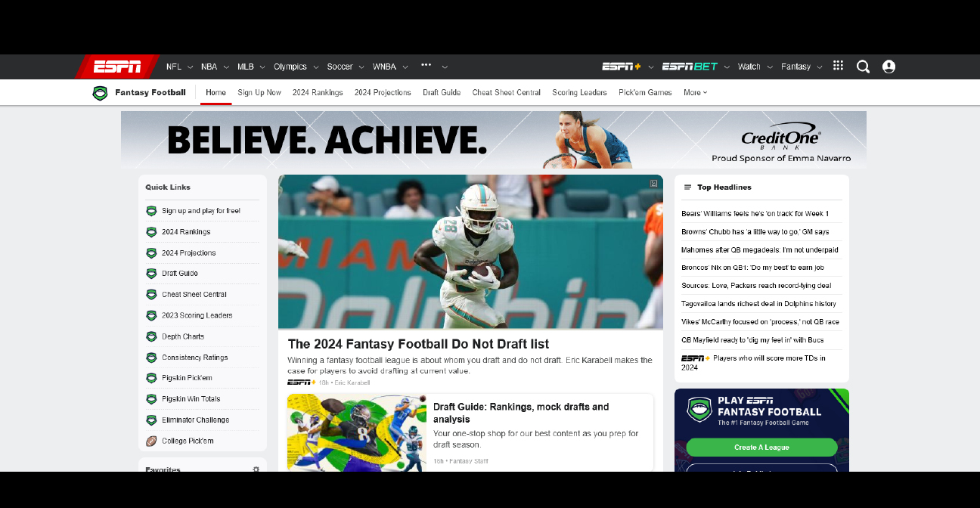Open the grid apps menu icon
The height and width of the screenshot is (508, 980).
point(838,66)
